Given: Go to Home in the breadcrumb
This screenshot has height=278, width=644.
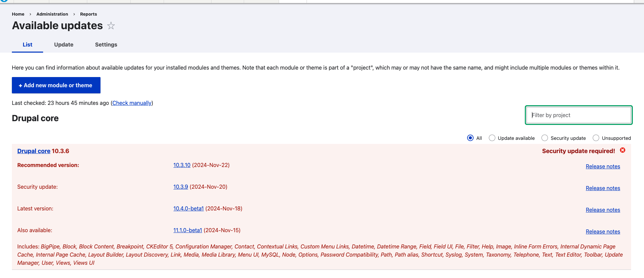Looking at the screenshot, I should pos(18,14).
